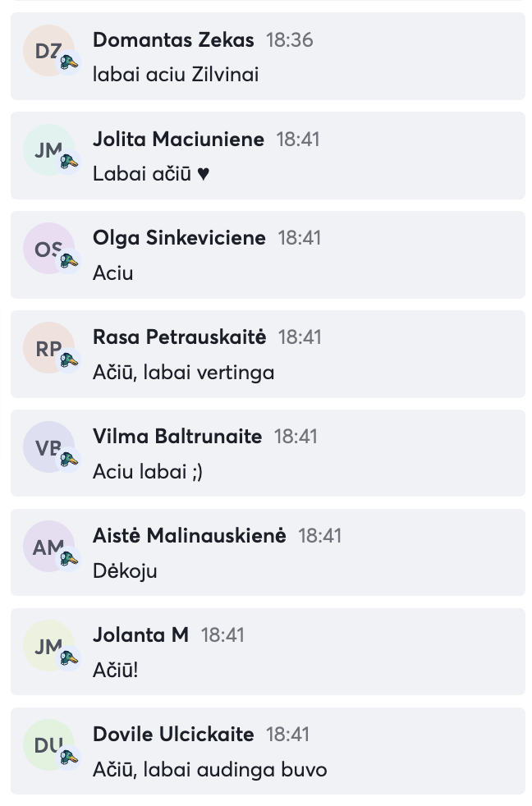This screenshot has width=532, height=806.
Task: Open the Domantas Zekas sender name
Action: pos(173,39)
